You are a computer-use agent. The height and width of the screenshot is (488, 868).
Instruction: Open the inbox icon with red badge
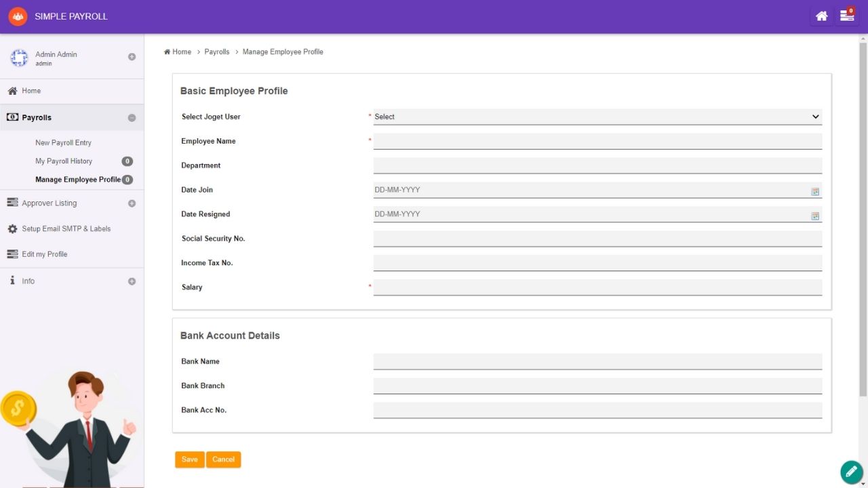point(847,16)
